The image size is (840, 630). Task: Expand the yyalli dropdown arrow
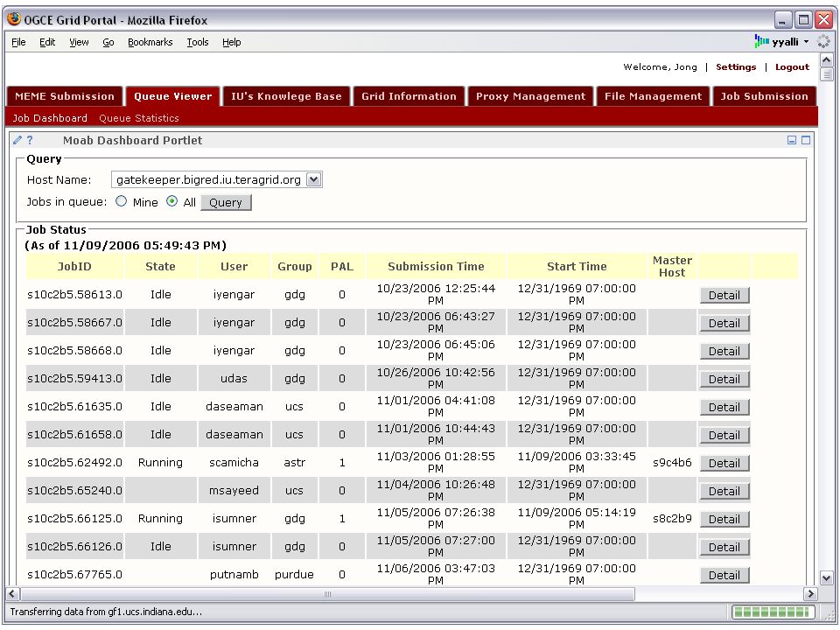[806, 42]
